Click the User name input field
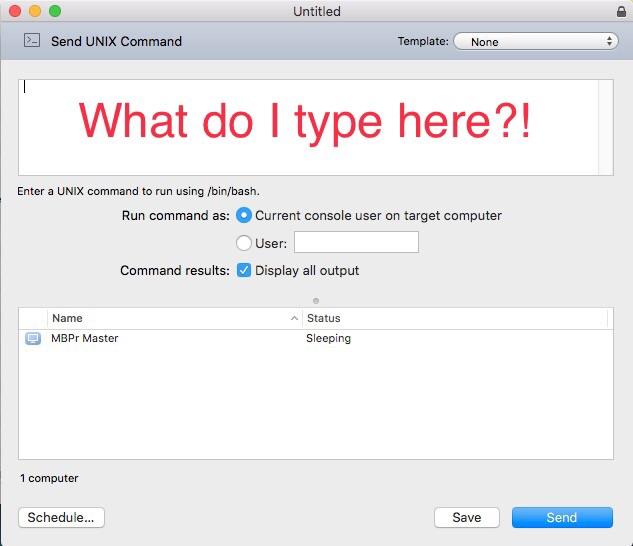Viewport: 633px width, 546px height. 356,242
